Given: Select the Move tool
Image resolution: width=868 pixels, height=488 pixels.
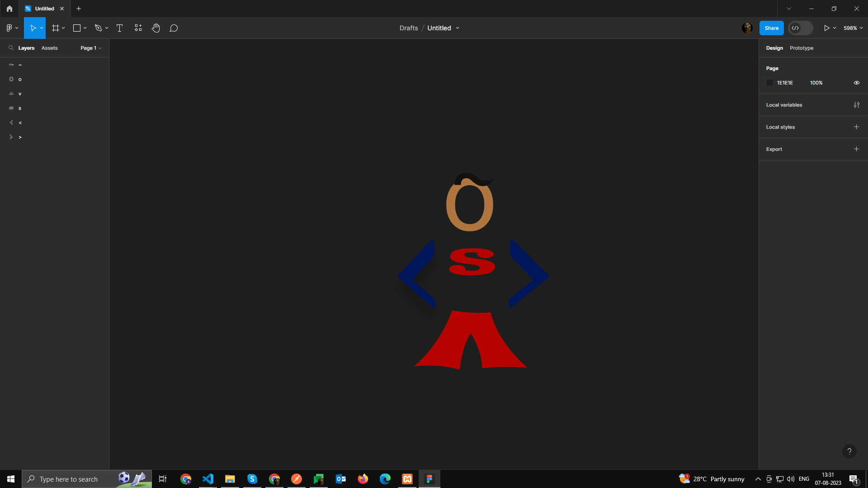Looking at the screenshot, I should pyautogui.click(x=32, y=28).
